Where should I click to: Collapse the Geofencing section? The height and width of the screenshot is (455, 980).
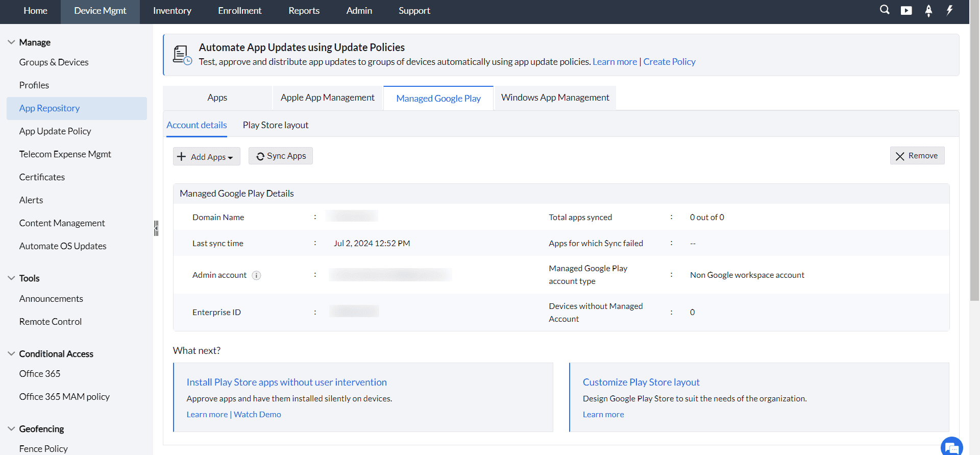(11, 429)
